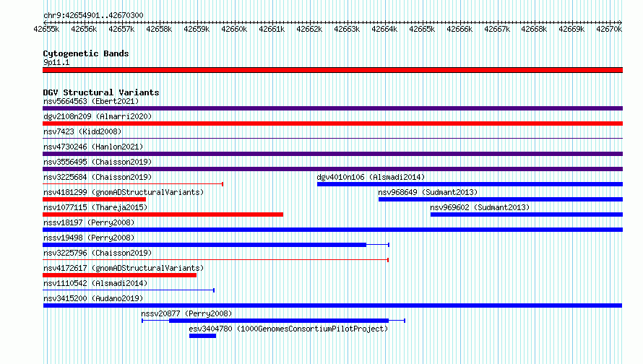Click the Cytogenetic Bands track title

[86, 53]
